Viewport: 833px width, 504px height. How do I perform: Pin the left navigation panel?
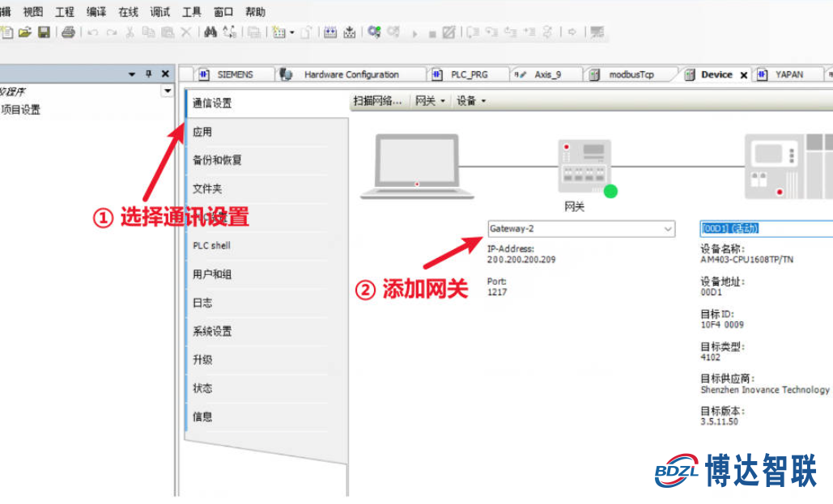[149, 74]
